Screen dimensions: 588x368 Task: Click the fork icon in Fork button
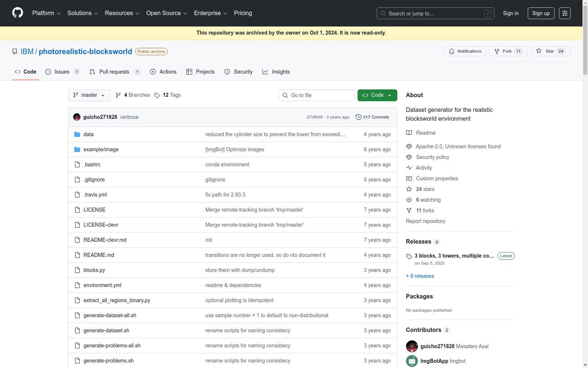coord(497,52)
